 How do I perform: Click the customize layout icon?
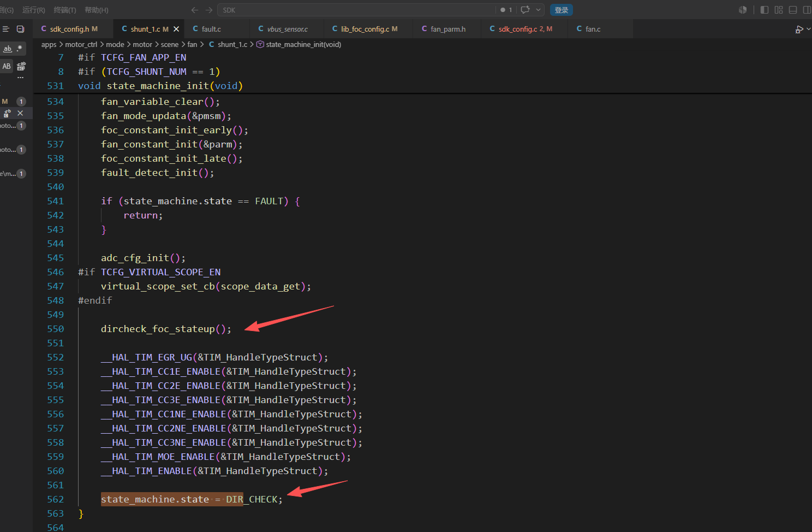779,10
